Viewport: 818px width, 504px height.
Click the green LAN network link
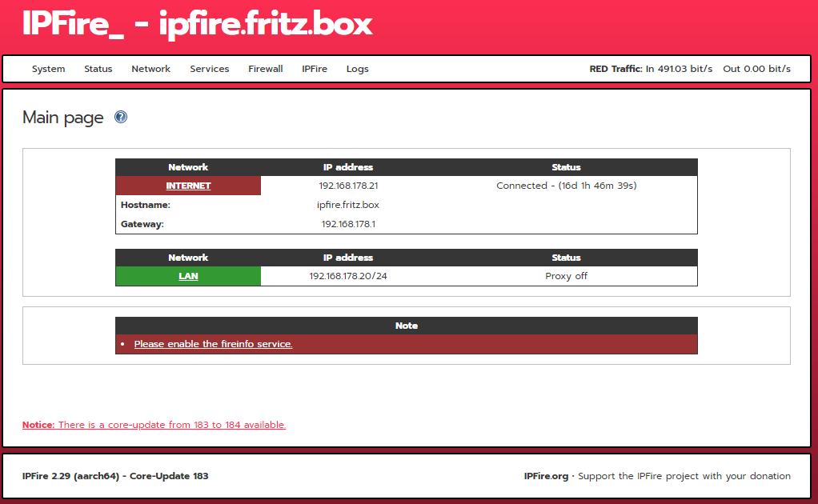(x=188, y=276)
